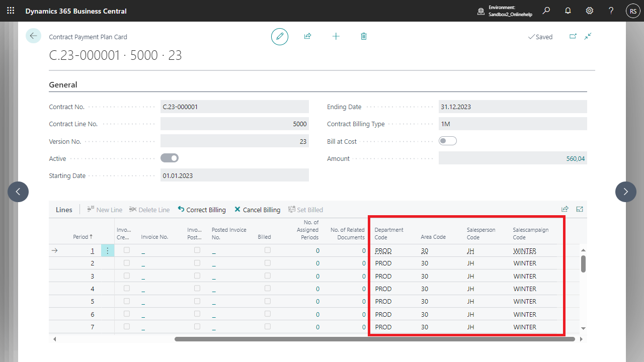Click the collapse page arrows icon
644x362 pixels.
[x=588, y=37]
